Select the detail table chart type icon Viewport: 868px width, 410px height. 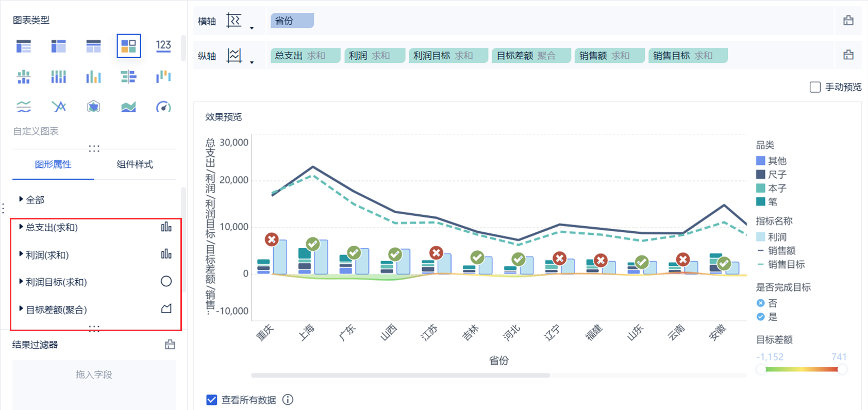pyautogui.click(x=93, y=46)
